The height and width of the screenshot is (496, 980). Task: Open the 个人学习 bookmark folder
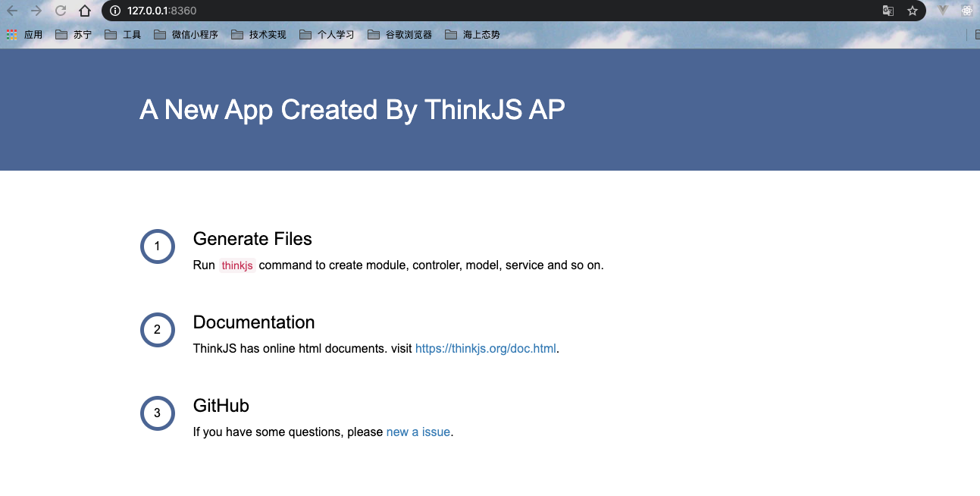(x=327, y=34)
